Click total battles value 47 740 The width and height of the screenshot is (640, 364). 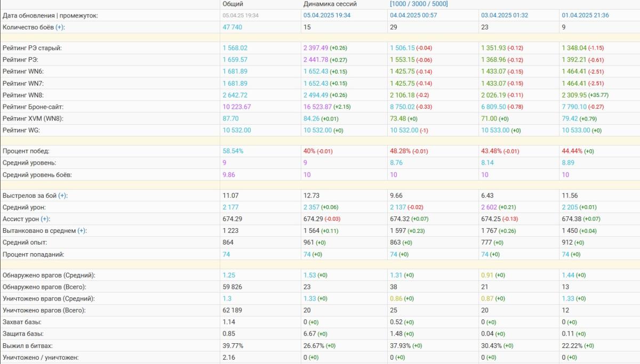pos(233,27)
